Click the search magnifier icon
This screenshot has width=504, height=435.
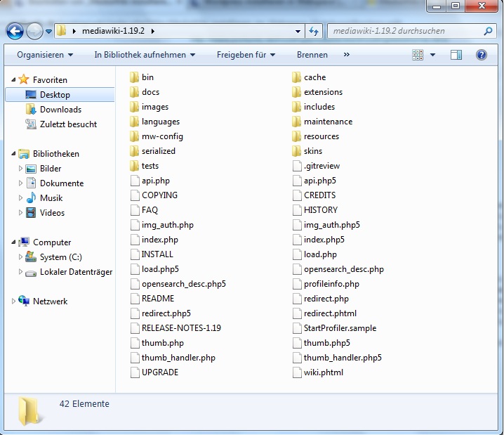(x=489, y=31)
